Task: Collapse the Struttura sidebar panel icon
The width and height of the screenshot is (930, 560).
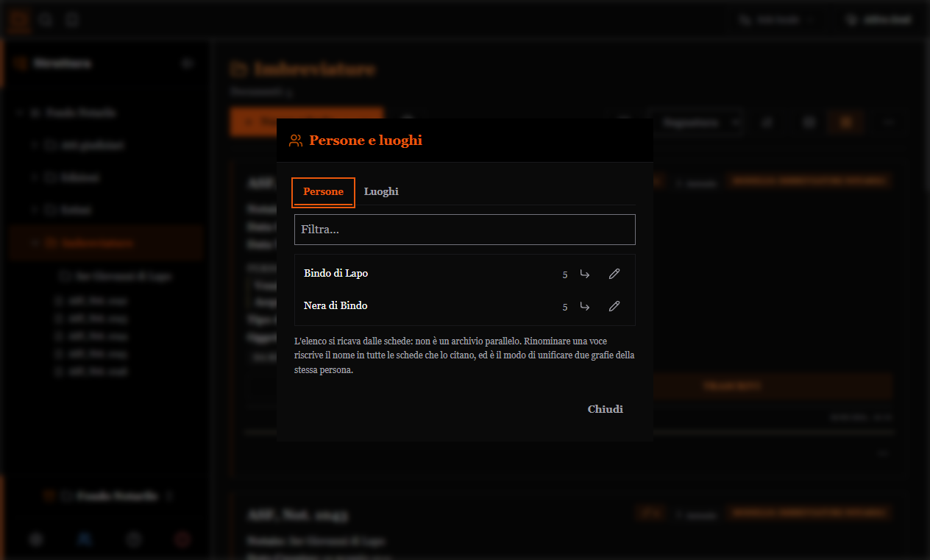Action: 188,63
